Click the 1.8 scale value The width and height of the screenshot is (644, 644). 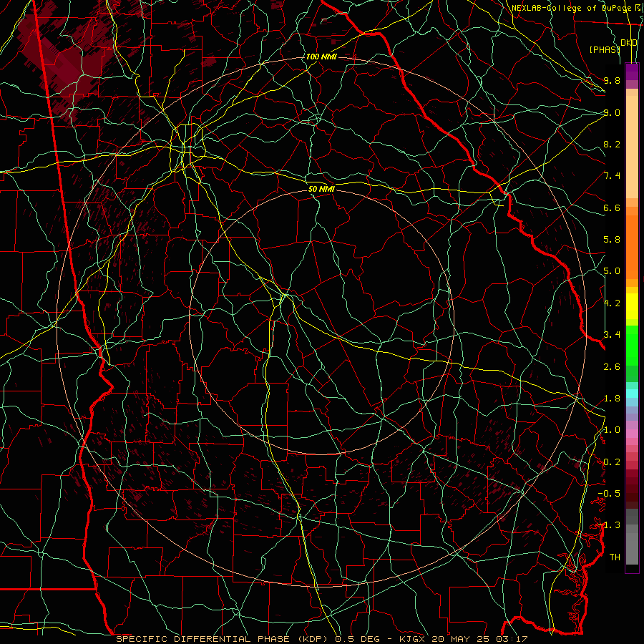[612, 399]
